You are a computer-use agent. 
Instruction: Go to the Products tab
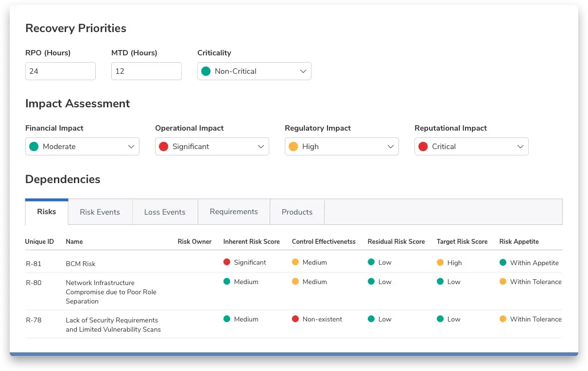297,212
